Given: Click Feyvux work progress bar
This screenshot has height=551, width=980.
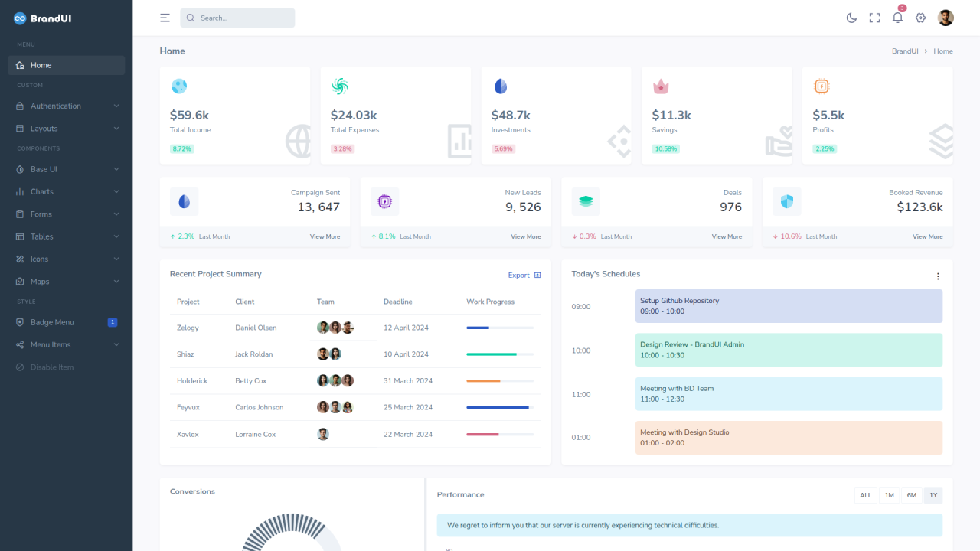Looking at the screenshot, I should (500, 407).
